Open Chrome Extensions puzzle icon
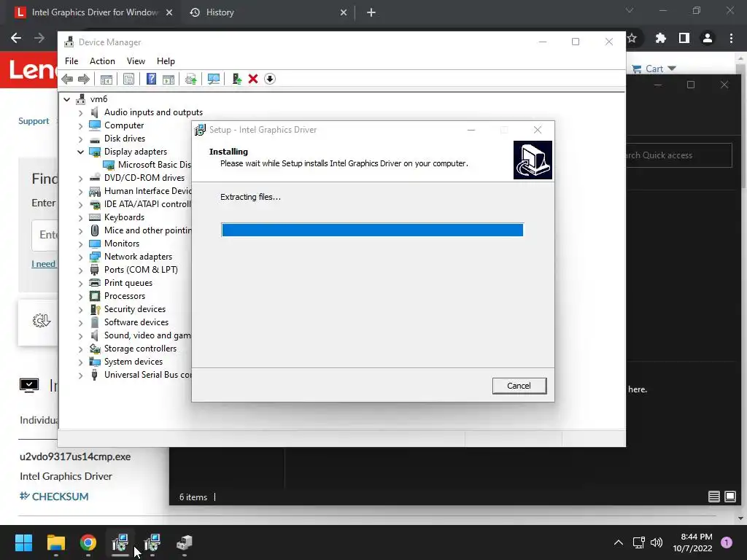This screenshot has height=560, width=747. (660, 38)
